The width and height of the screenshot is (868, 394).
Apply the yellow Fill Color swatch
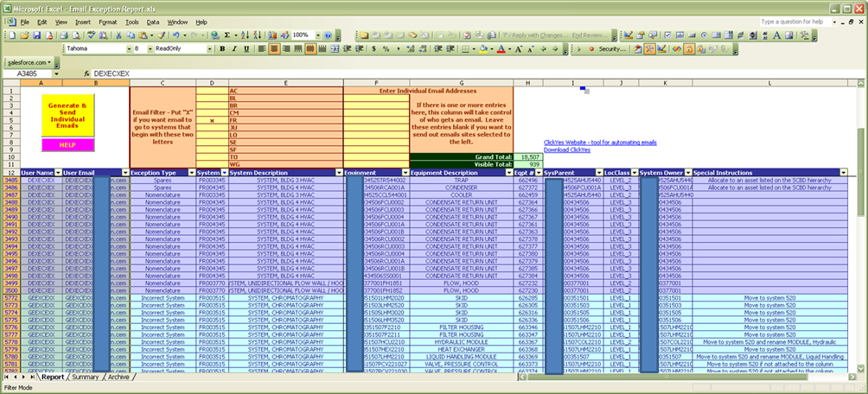click(482, 48)
